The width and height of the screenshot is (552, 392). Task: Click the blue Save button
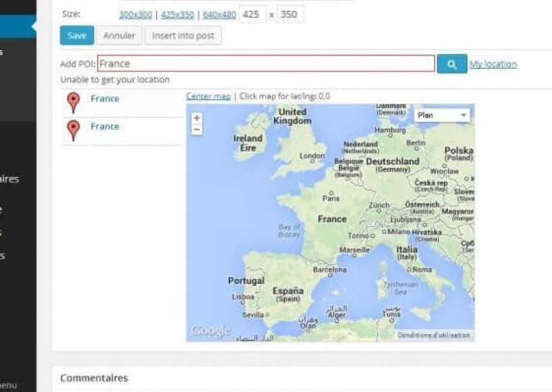point(76,36)
